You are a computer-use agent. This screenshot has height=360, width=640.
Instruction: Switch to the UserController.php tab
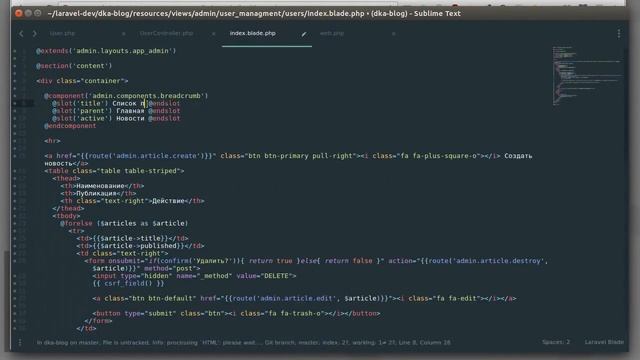166,33
